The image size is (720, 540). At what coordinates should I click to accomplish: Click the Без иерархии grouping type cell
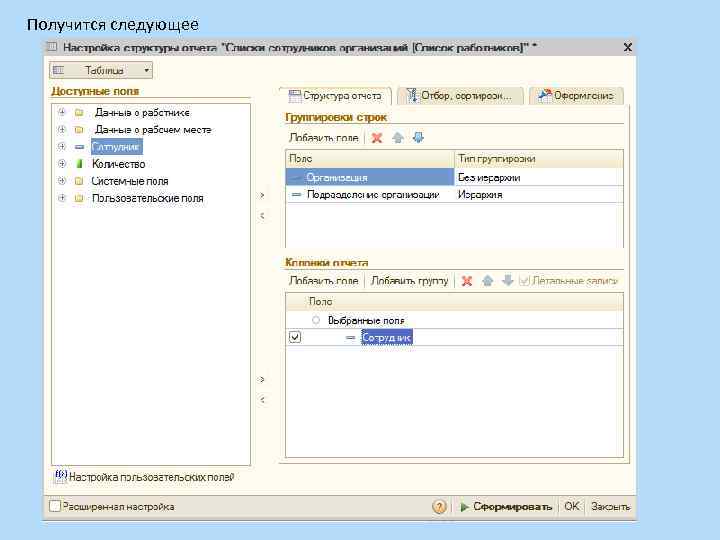click(539, 177)
